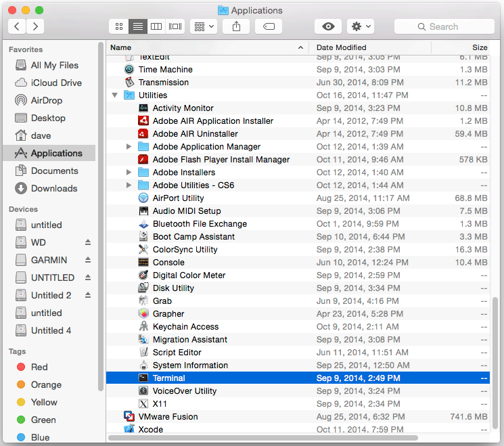The image size is (504, 446).
Task: Click the Boot Camp Assistant icon
Action: click(x=143, y=237)
